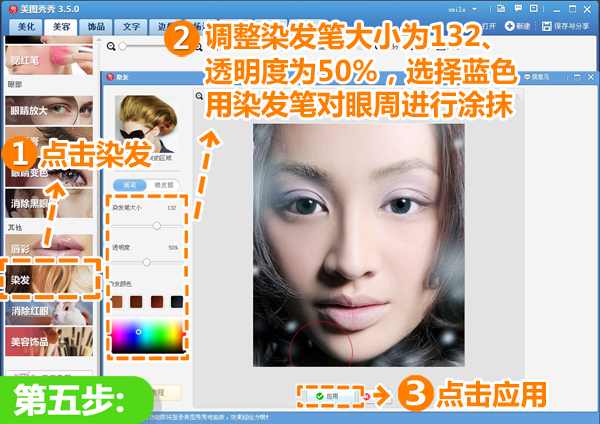Image resolution: width=600 pixels, height=424 pixels.
Task: Click 保存与分享 save and share button
Action: pos(565,26)
